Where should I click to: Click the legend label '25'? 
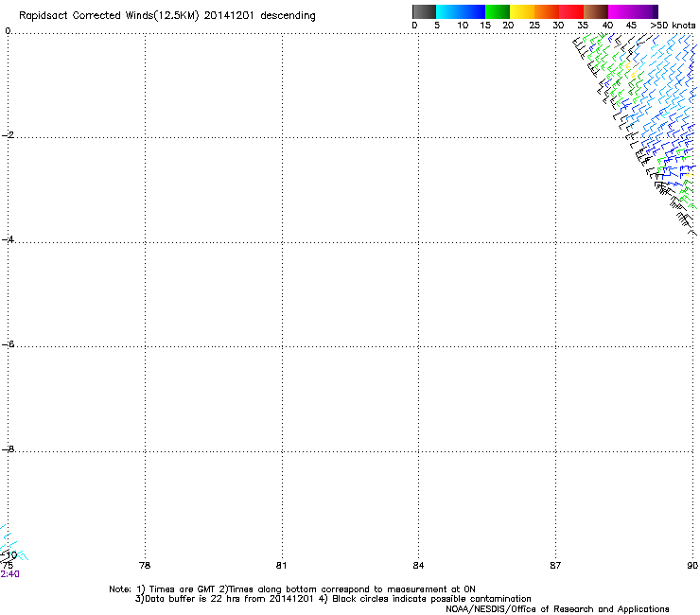534,26
